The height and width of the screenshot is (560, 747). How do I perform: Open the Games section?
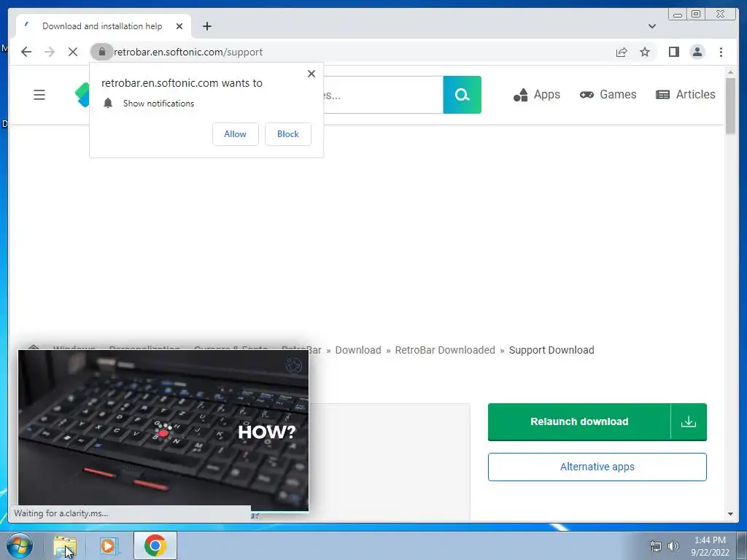click(608, 95)
